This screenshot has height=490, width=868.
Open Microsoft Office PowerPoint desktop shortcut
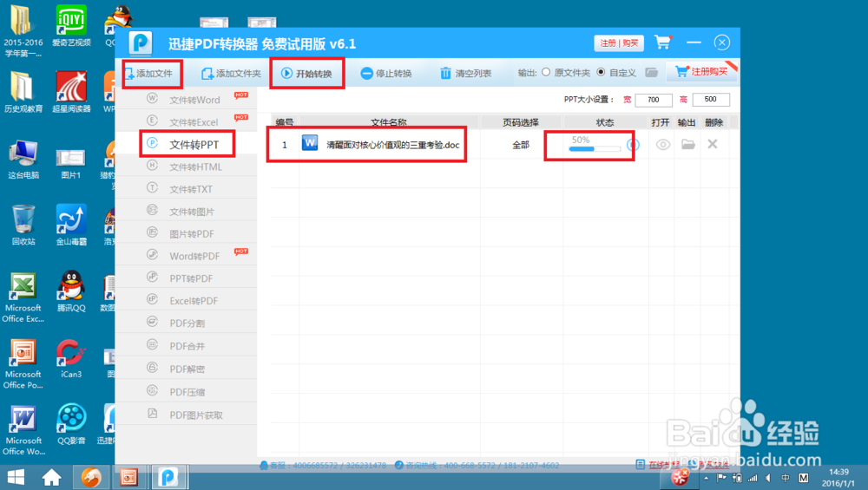(x=23, y=364)
